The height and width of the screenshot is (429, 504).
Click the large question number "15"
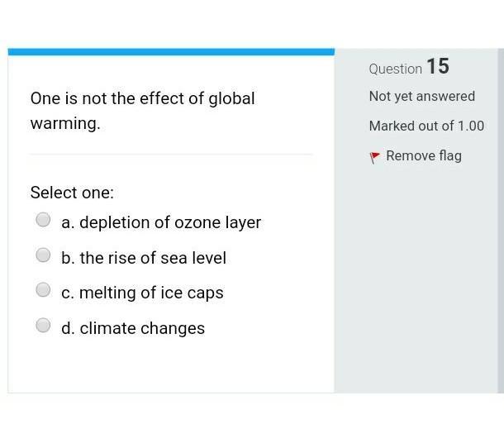(438, 66)
